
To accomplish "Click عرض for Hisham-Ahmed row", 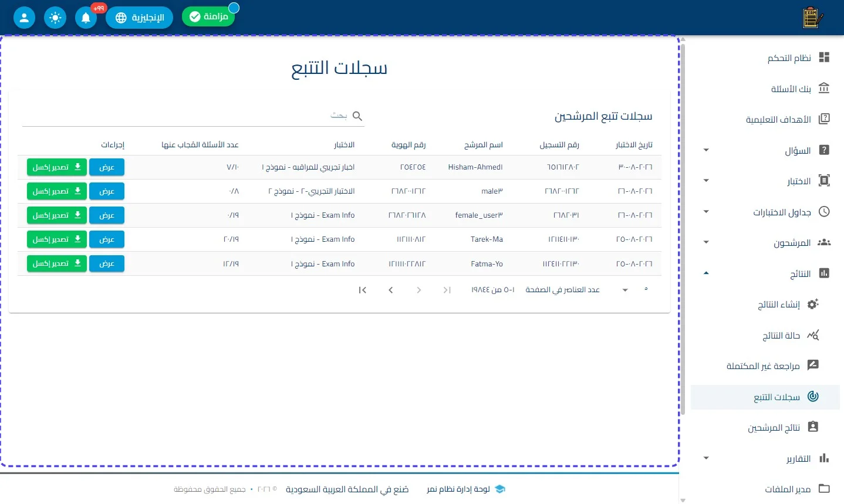I will [x=107, y=167].
